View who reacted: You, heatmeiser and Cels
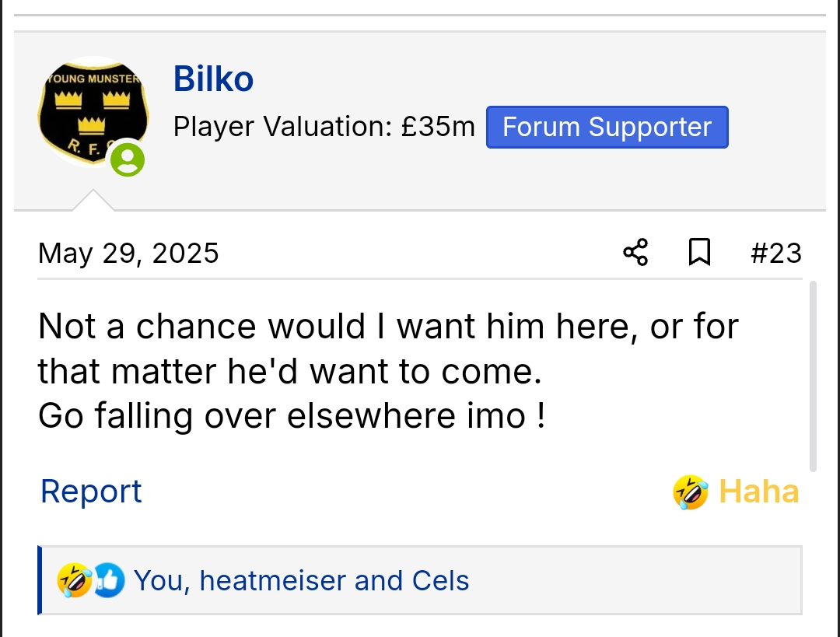 [301, 581]
